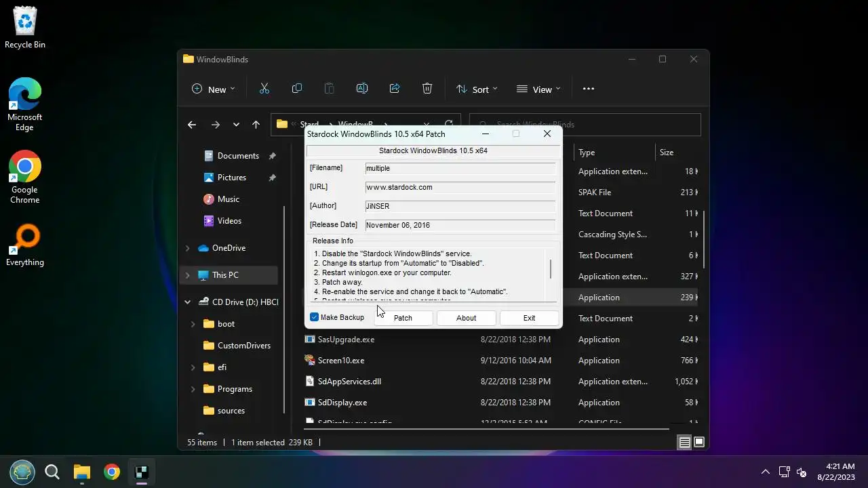Viewport: 868px width, 488px height.
Task: Select Pictures in navigation pane
Action: 232,178
